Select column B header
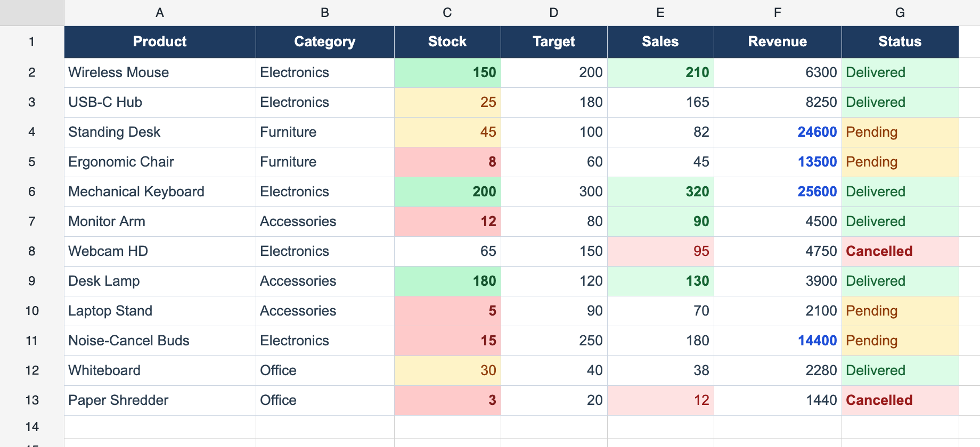Image resolution: width=980 pixels, height=447 pixels. point(325,13)
